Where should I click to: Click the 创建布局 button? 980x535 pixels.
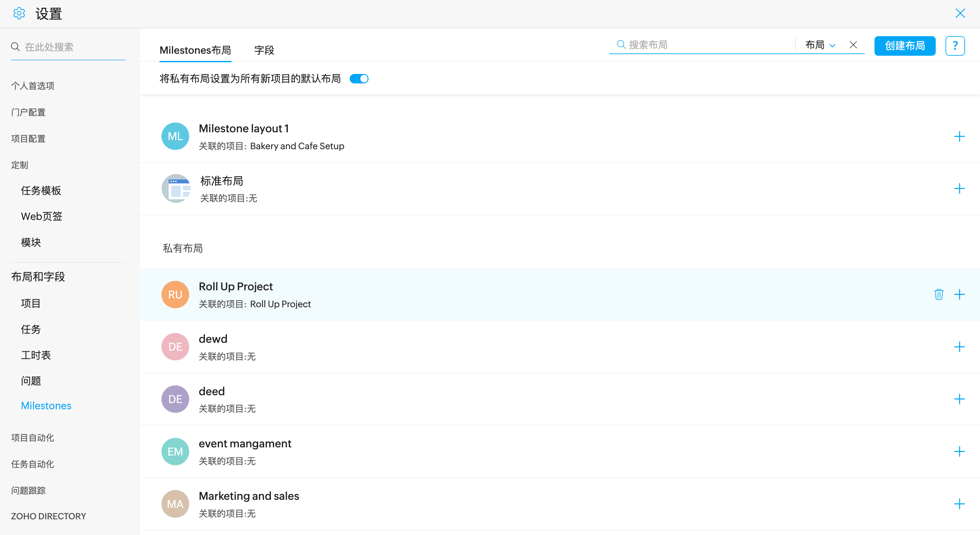[905, 46]
